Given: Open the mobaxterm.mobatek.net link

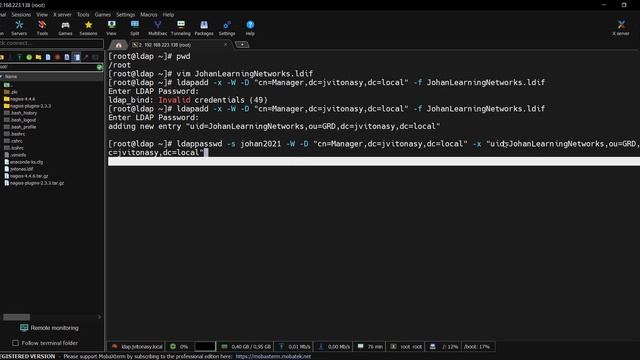Looking at the screenshot, I should [273, 356].
